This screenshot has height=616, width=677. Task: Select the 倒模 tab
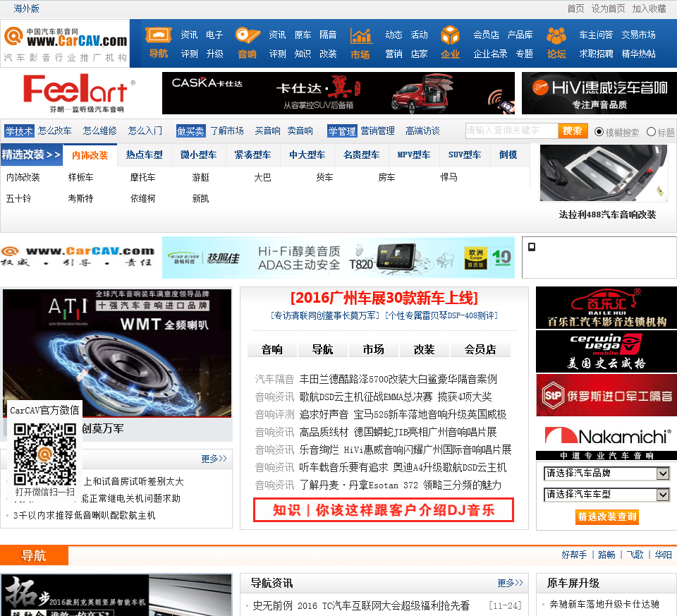[508, 155]
